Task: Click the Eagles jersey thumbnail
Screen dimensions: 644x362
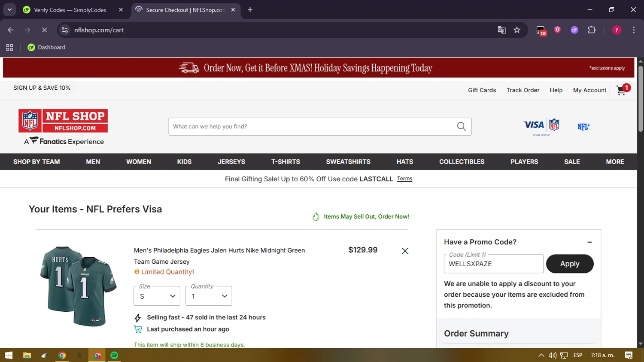Action: pyautogui.click(x=78, y=286)
